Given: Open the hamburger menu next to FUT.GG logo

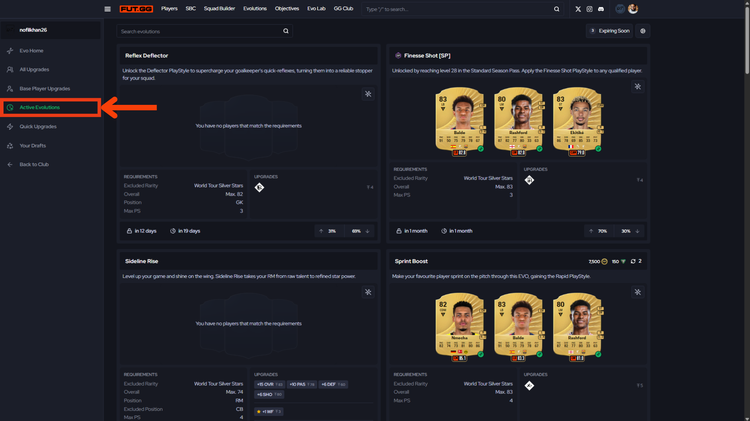Looking at the screenshot, I should 108,9.
